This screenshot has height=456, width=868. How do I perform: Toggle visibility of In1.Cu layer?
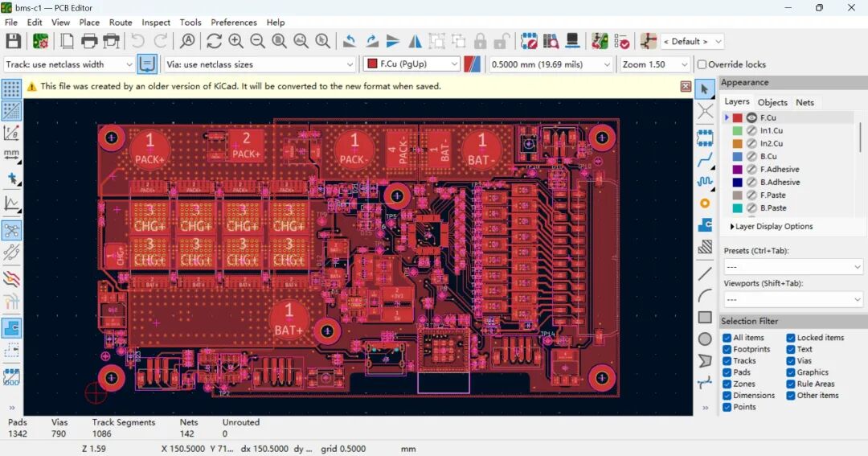click(x=751, y=131)
